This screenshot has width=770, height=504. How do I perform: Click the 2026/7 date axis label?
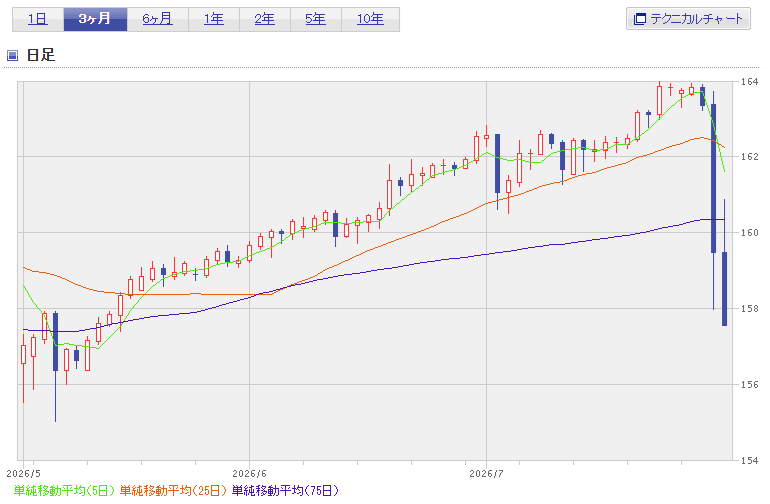(x=486, y=474)
